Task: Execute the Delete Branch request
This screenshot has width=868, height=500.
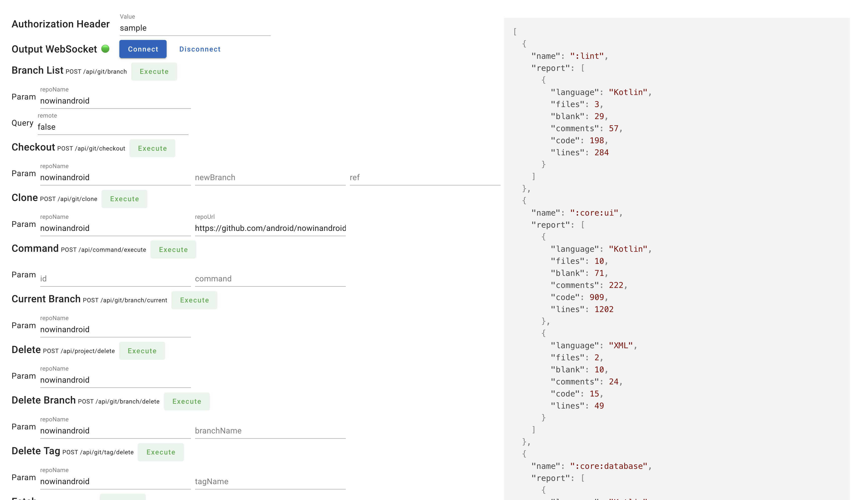Action: (186, 402)
